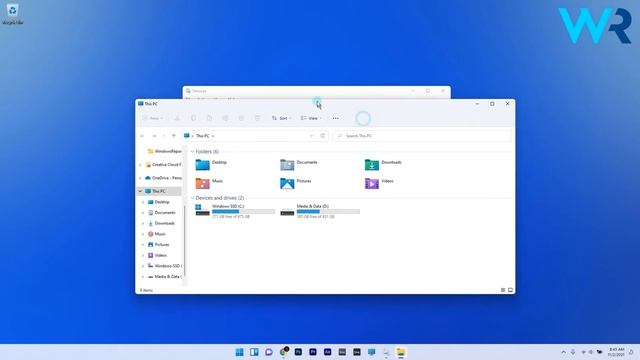Image resolution: width=640 pixels, height=360 pixels.
Task: Click in the Search This PC field
Action: (x=422, y=136)
